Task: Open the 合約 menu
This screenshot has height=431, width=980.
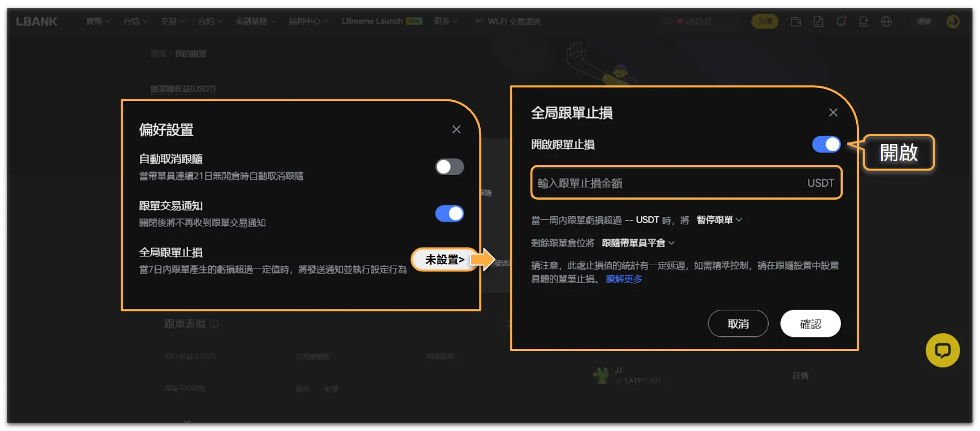Action: pyautogui.click(x=210, y=21)
